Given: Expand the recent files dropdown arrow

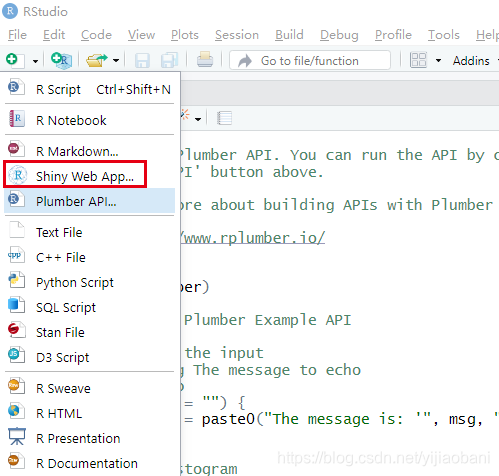Looking at the screenshot, I should coord(116,61).
